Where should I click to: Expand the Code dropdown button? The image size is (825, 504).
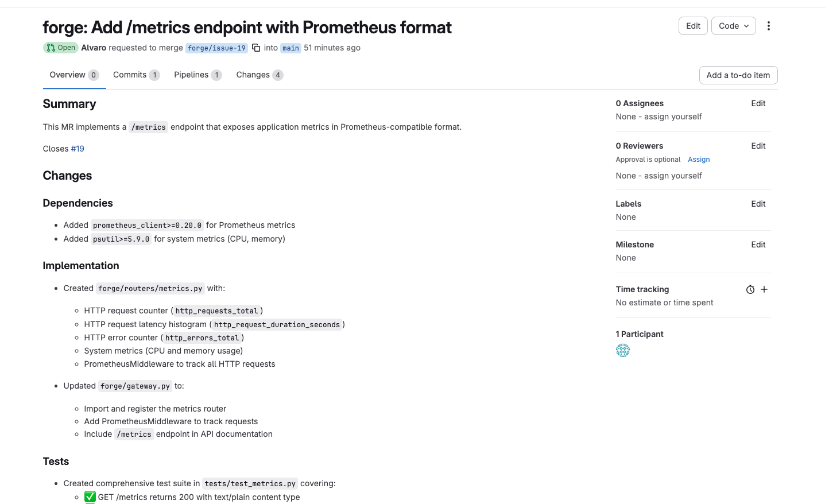[x=733, y=26]
